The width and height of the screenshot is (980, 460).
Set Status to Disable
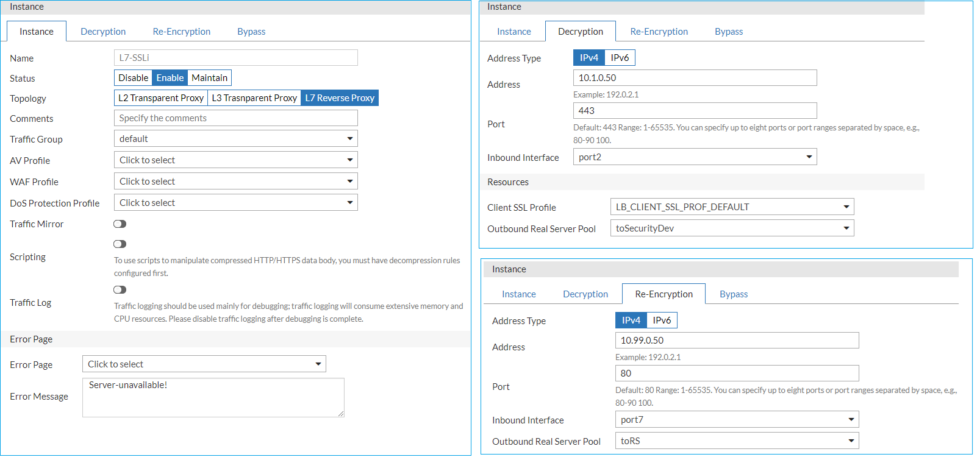click(133, 78)
